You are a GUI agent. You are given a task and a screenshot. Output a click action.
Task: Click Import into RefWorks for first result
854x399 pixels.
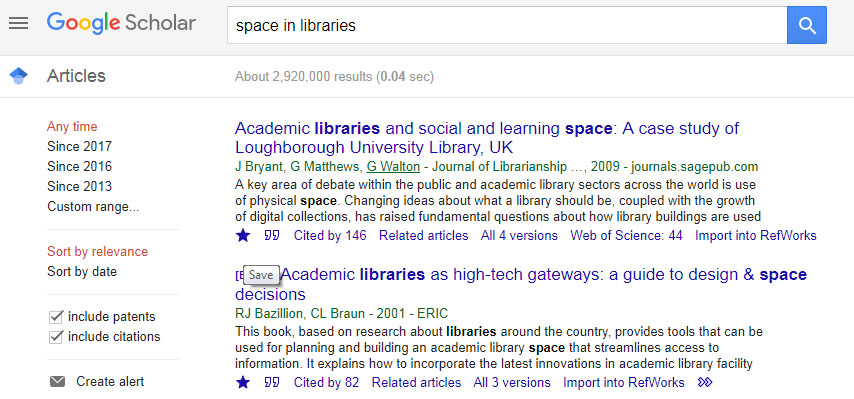point(755,235)
